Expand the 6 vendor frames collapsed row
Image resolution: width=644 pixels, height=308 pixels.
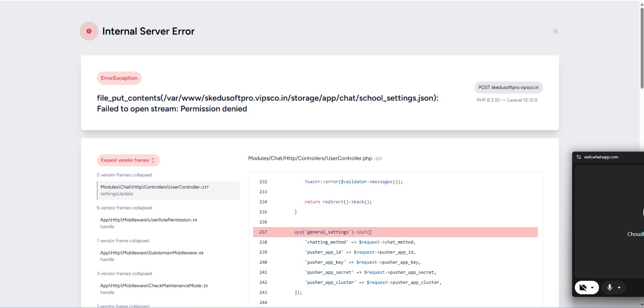124,208
